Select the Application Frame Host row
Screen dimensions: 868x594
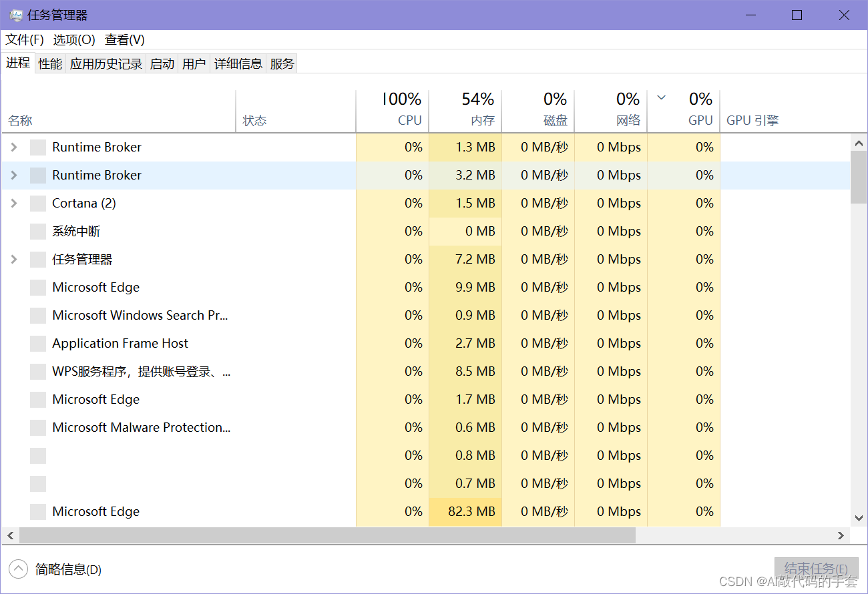[x=425, y=344]
